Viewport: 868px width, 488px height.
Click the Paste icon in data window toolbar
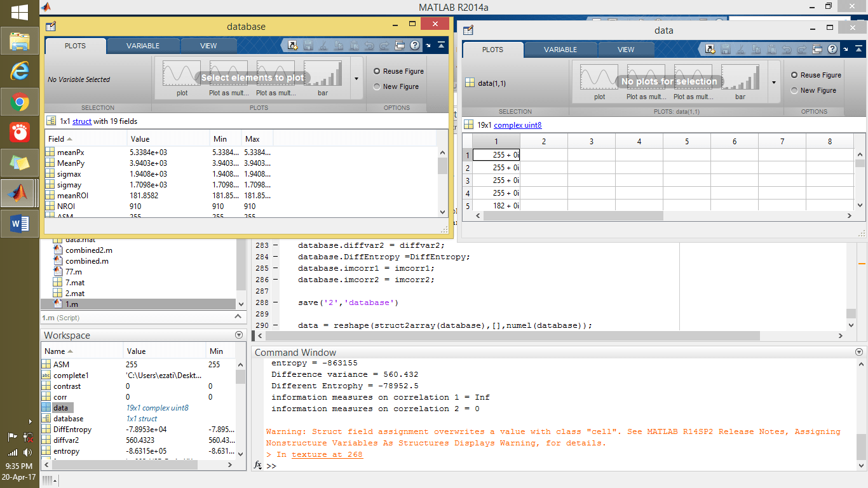pos(771,49)
